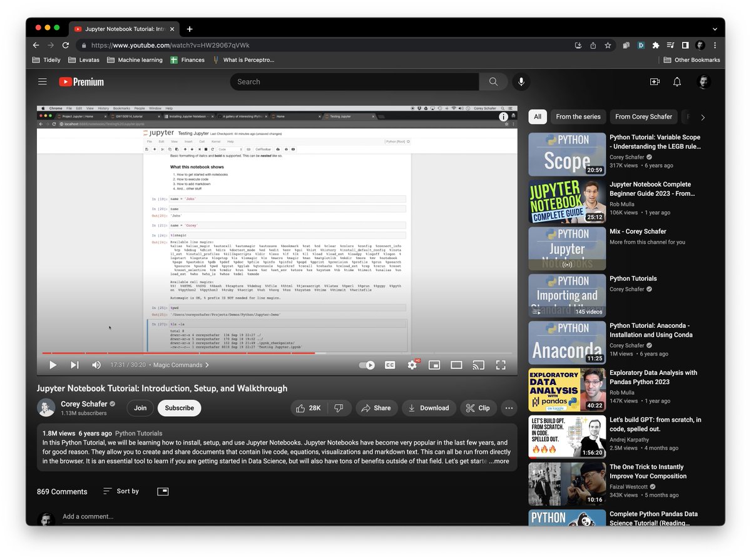Screen dimensions: 751x560
Task: Search with your voice microphone
Action: tap(521, 82)
